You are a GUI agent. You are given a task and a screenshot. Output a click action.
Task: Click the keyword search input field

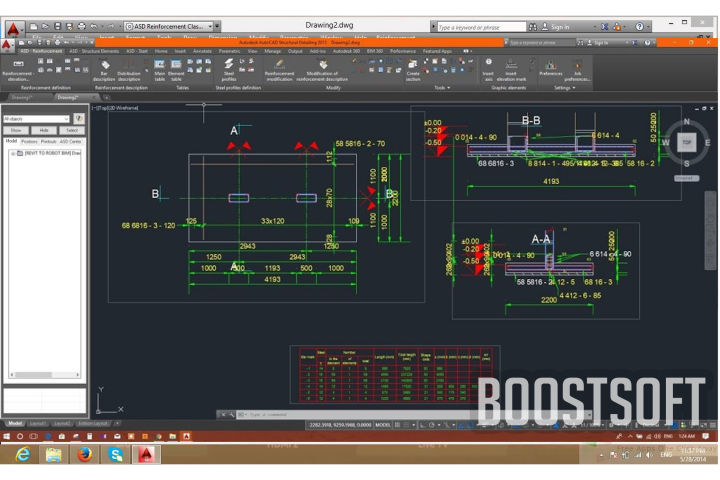(481, 27)
